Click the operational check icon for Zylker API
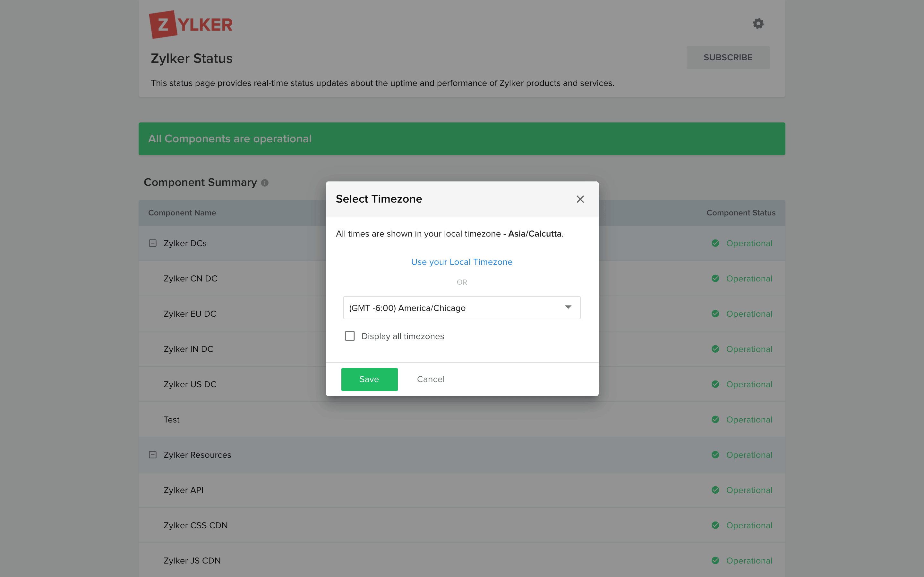 715,490
